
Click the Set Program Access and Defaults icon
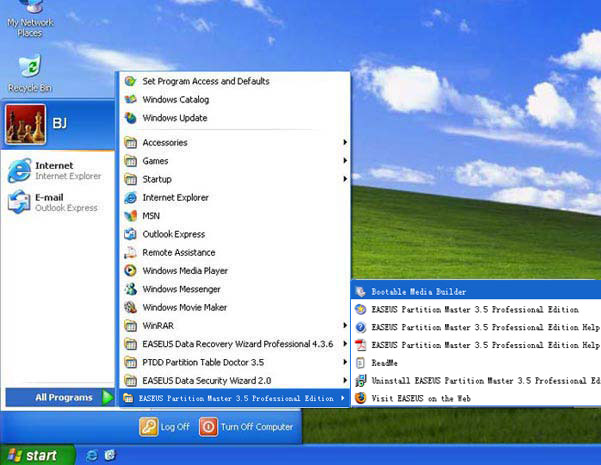pos(130,81)
